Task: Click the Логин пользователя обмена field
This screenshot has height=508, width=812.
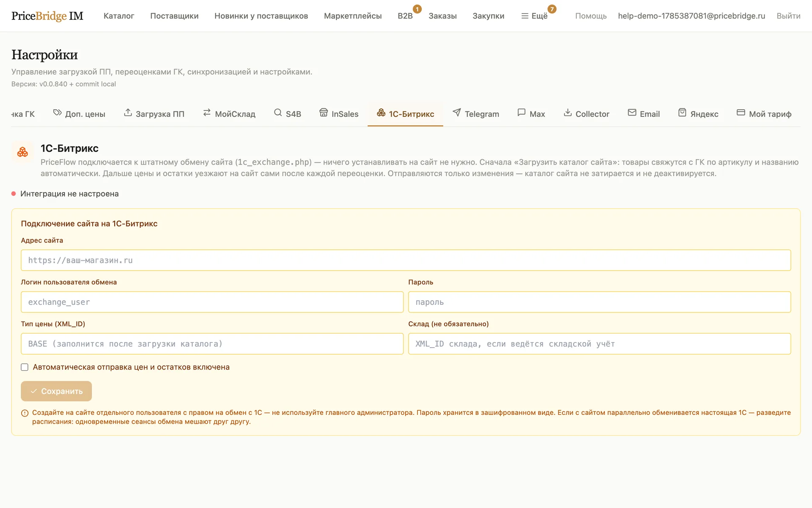Action: [212, 302]
